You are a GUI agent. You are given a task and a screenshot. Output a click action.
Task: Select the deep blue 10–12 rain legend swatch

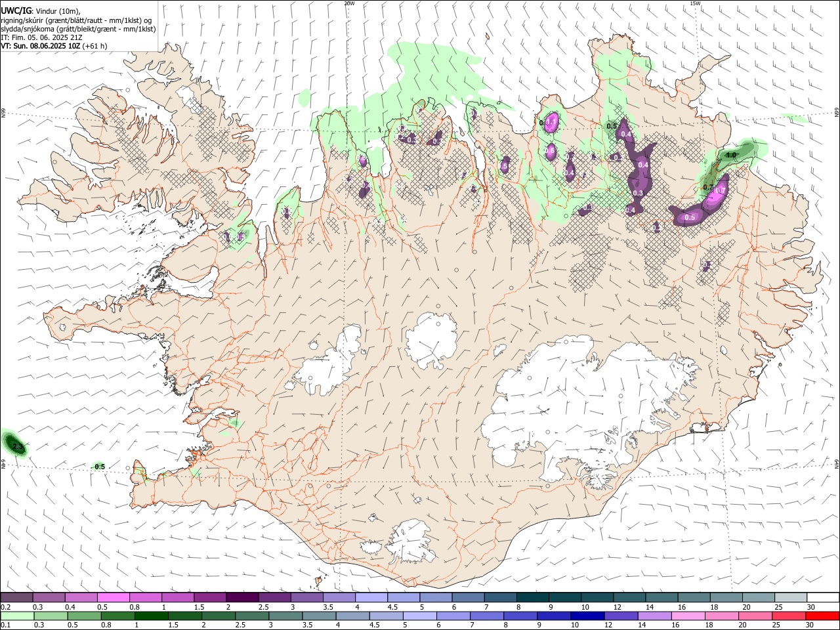[587, 616]
